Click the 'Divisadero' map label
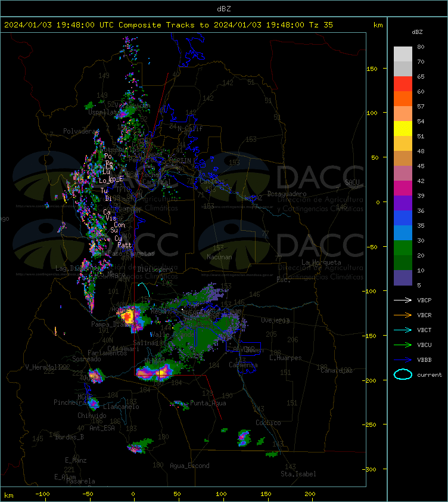448x502 pixels. tap(155, 269)
